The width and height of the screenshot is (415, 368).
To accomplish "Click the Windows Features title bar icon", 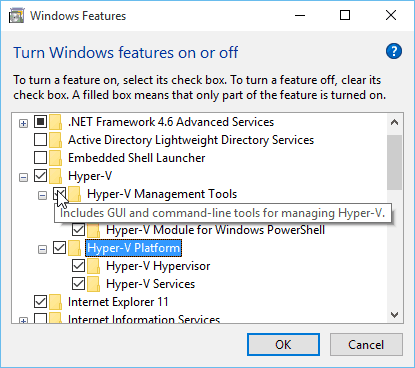I will click(16, 16).
